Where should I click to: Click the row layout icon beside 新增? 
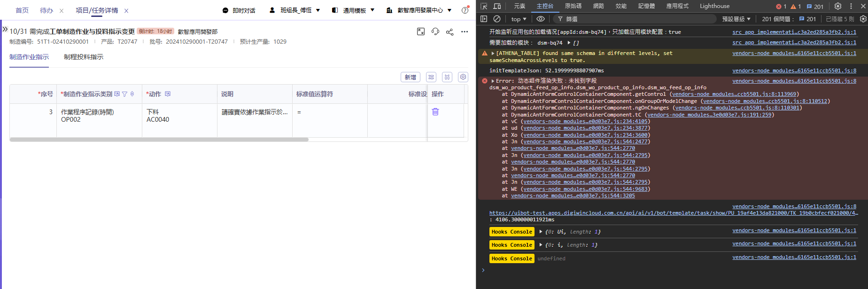pyautogui.click(x=431, y=77)
